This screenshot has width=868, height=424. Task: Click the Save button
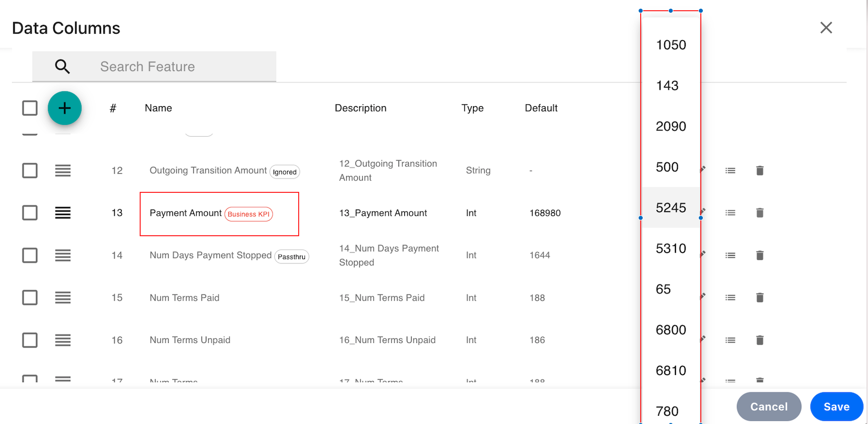836,407
